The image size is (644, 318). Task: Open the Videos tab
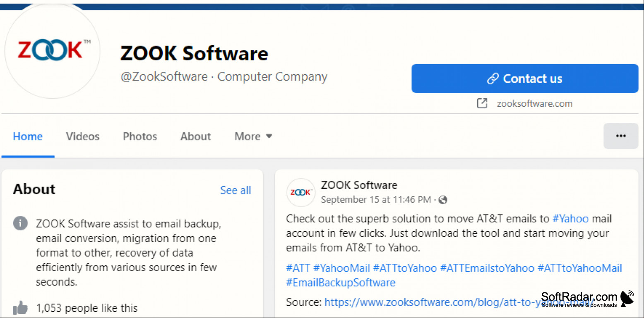point(83,136)
